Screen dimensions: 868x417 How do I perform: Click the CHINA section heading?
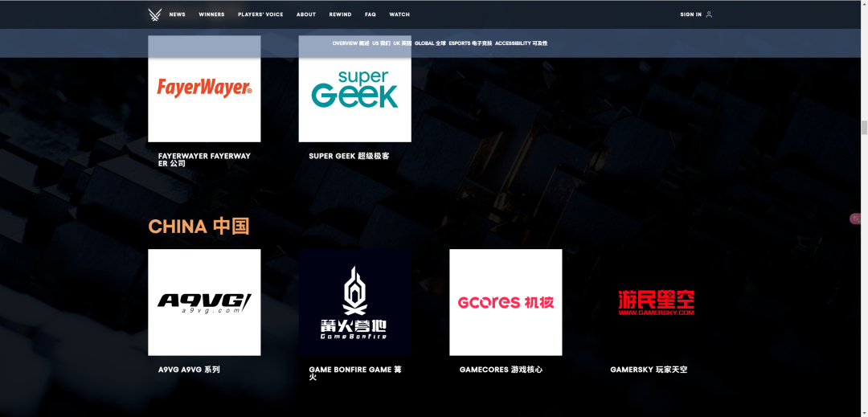[x=199, y=227]
